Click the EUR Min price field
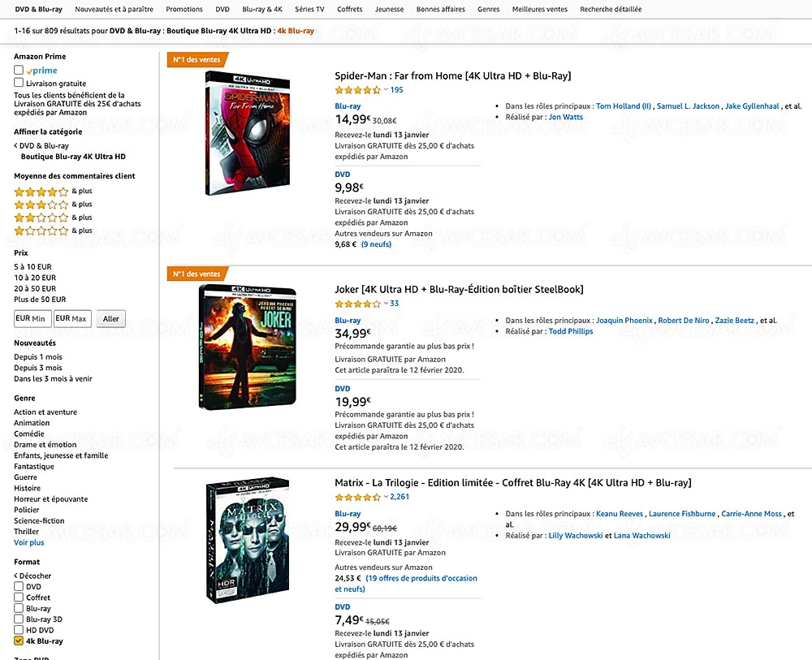 click(32, 318)
